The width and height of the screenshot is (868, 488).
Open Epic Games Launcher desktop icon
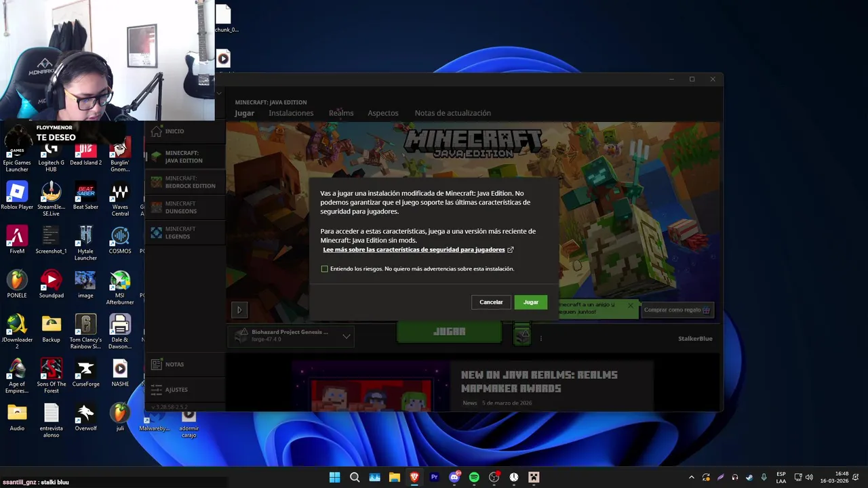(x=17, y=155)
